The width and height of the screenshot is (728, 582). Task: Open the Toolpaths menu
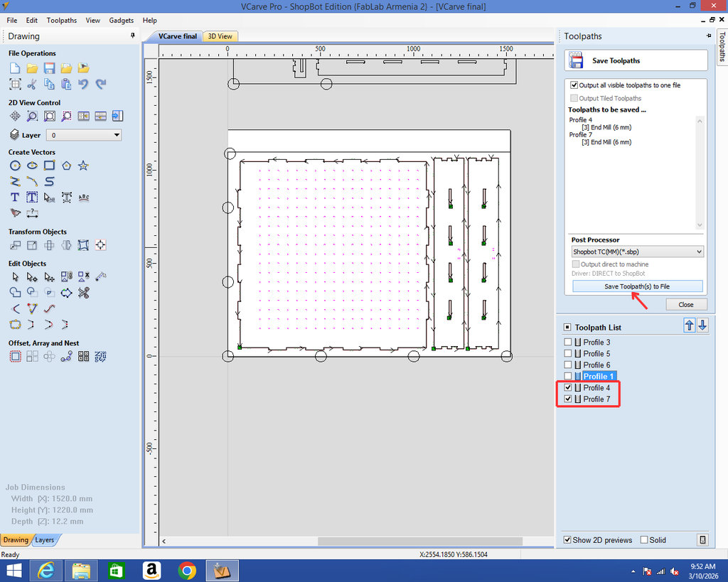point(62,21)
